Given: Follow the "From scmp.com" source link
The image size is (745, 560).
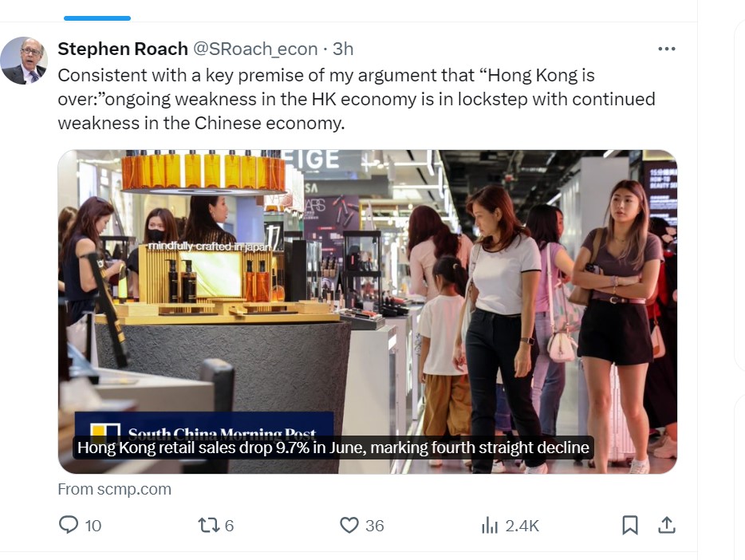Looking at the screenshot, I should (114, 489).
